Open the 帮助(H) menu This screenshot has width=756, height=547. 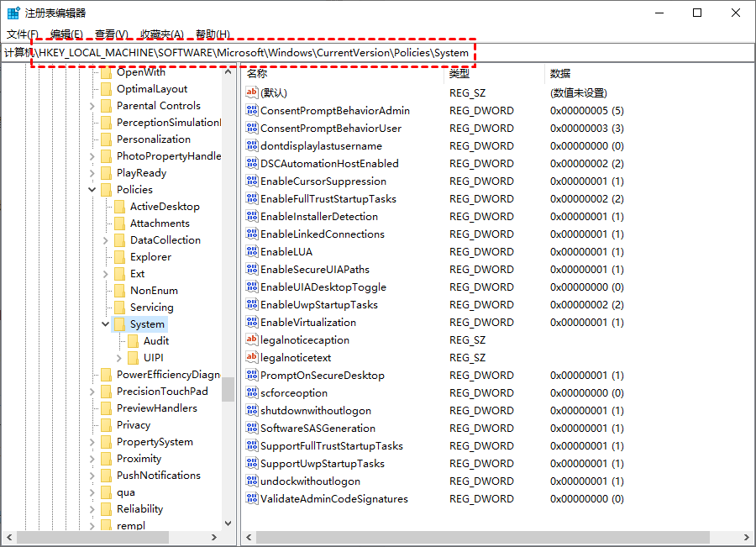(x=213, y=34)
